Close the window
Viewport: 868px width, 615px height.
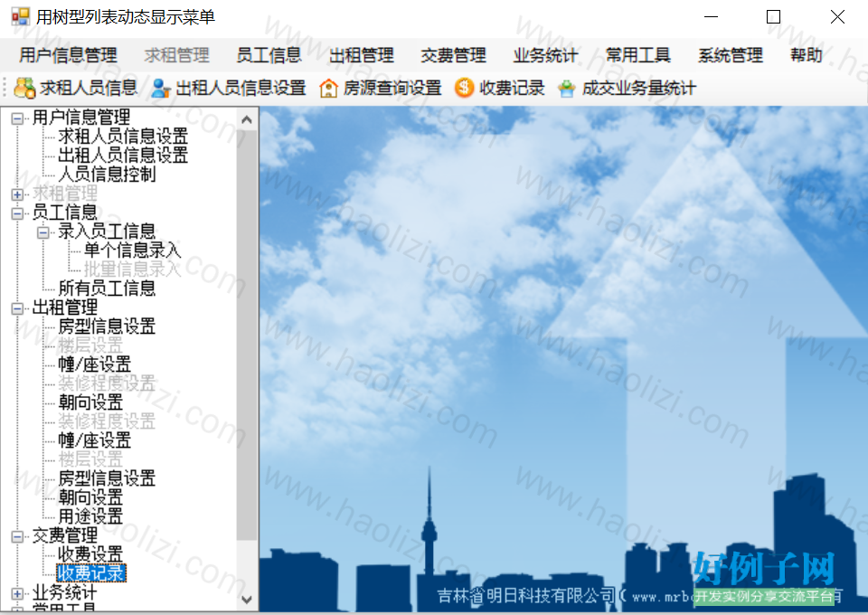coord(837,17)
